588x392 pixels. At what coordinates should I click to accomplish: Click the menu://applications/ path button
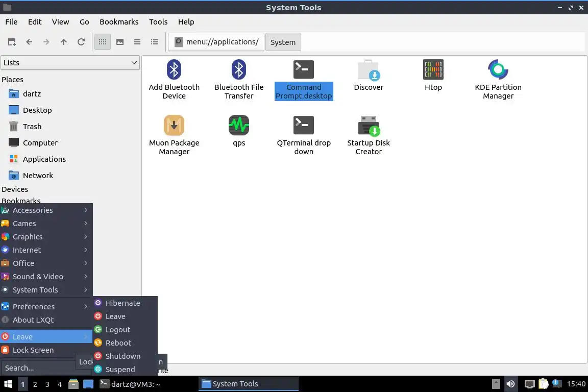216,42
